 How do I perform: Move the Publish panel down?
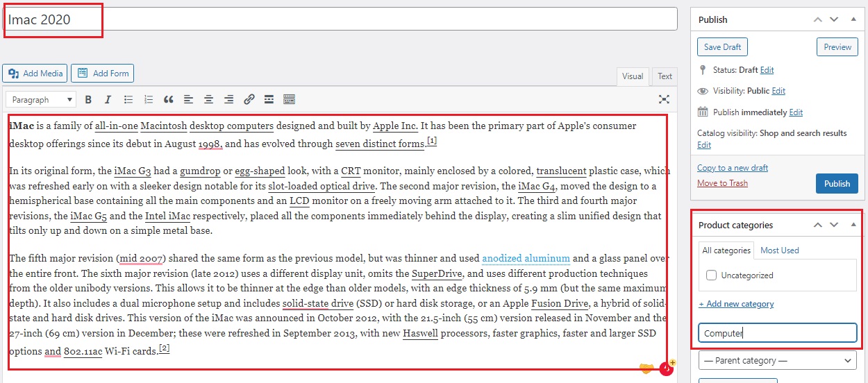click(x=834, y=19)
